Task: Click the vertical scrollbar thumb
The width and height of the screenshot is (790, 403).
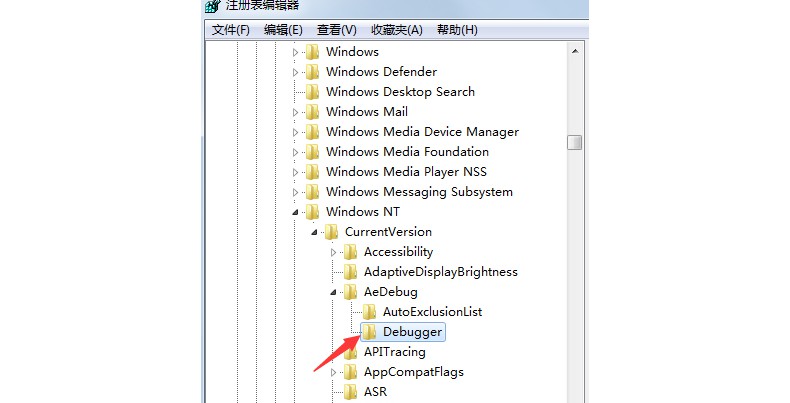Action: click(574, 142)
